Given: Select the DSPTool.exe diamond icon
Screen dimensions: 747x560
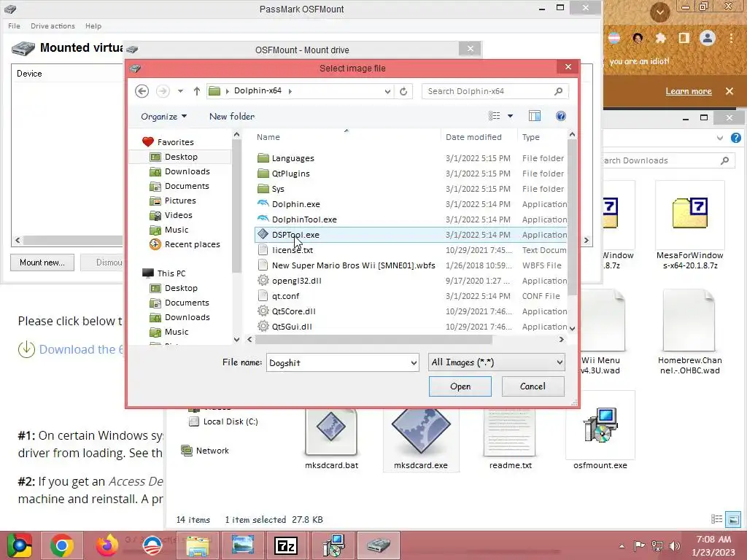Looking at the screenshot, I should [263, 234].
